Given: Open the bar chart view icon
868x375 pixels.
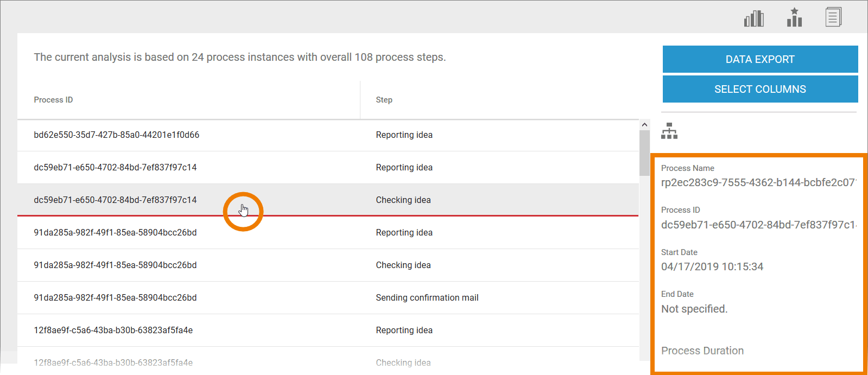Looking at the screenshot, I should [x=753, y=18].
